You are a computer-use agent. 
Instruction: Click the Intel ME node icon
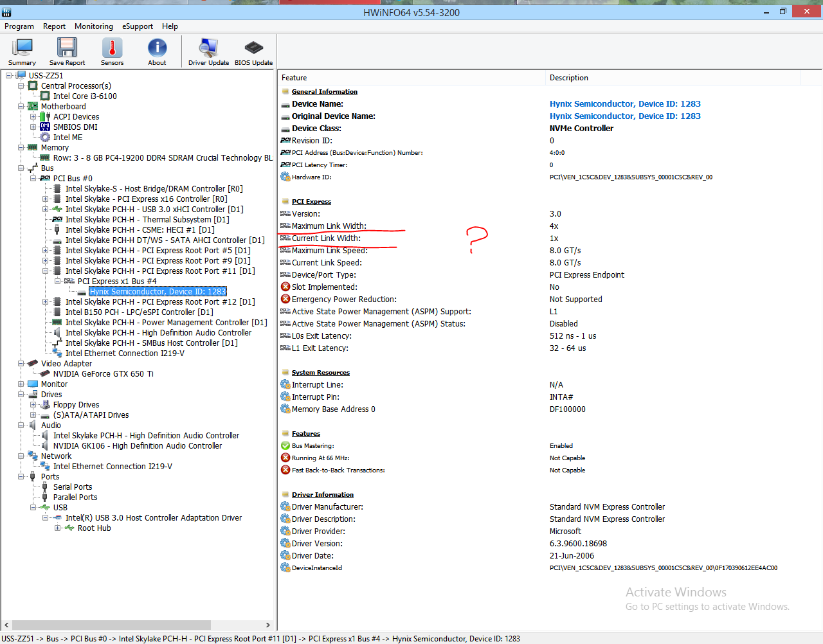coord(45,138)
